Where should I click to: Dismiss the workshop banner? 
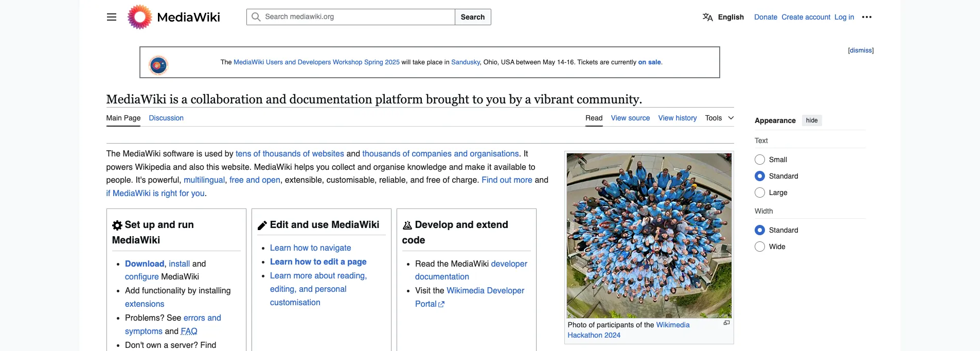(x=861, y=50)
